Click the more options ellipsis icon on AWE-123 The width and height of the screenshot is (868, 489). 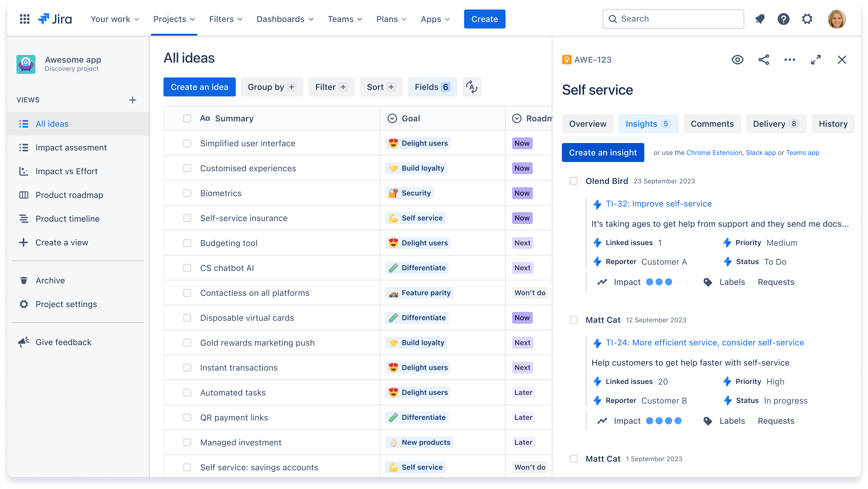pos(790,60)
